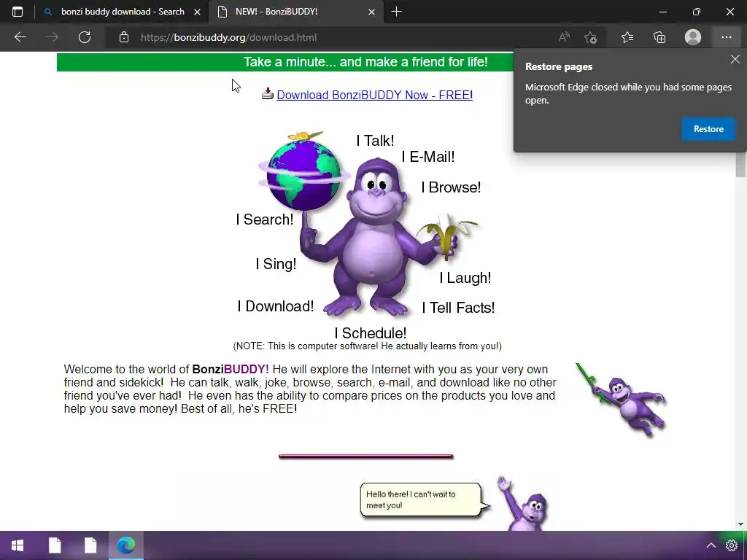This screenshot has width=747, height=560.
Task: Click the blue Restore button
Action: point(708,129)
